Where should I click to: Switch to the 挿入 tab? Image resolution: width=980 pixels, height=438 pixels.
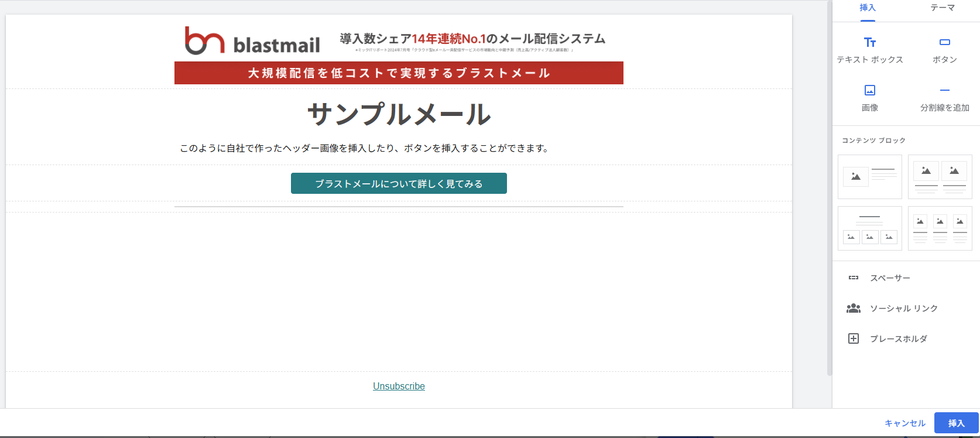[868, 8]
